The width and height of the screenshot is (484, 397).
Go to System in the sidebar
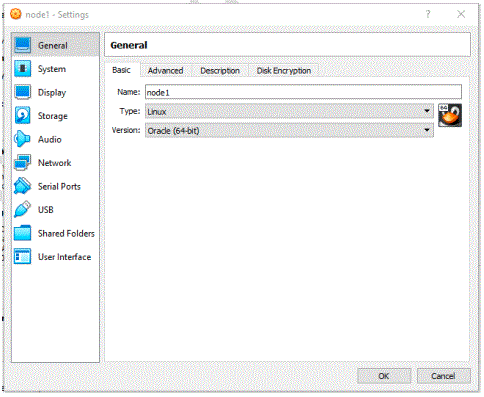(x=56, y=69)
